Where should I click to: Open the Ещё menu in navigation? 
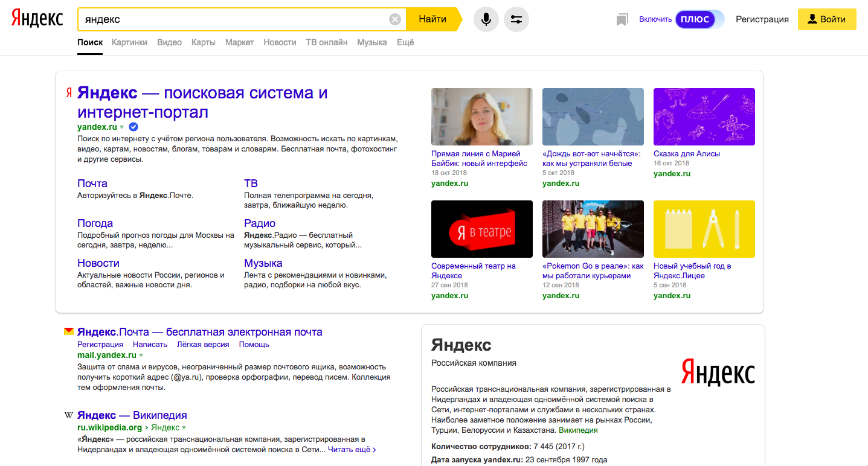point(405,42)
